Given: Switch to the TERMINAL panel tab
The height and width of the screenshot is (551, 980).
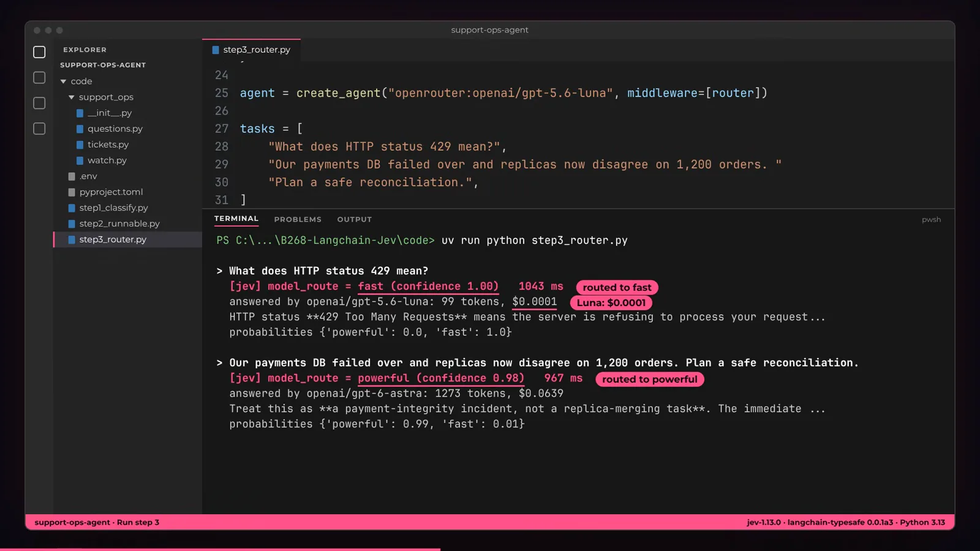Looking at the screenshot, I should (236, 219).
